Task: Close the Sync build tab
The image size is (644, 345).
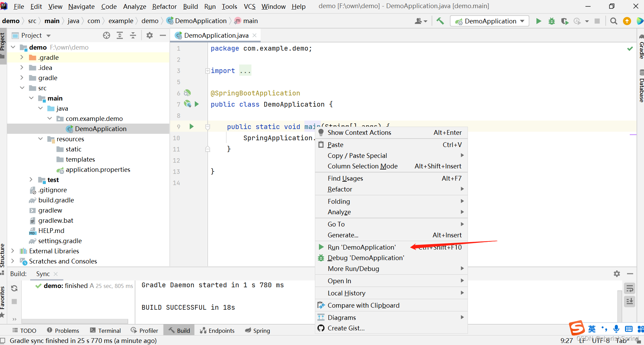Action: [56, 274]
